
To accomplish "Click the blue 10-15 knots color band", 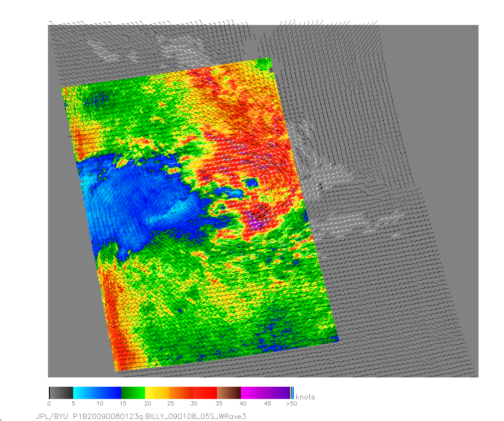I will pyautogui.click(x=109, y=393).
